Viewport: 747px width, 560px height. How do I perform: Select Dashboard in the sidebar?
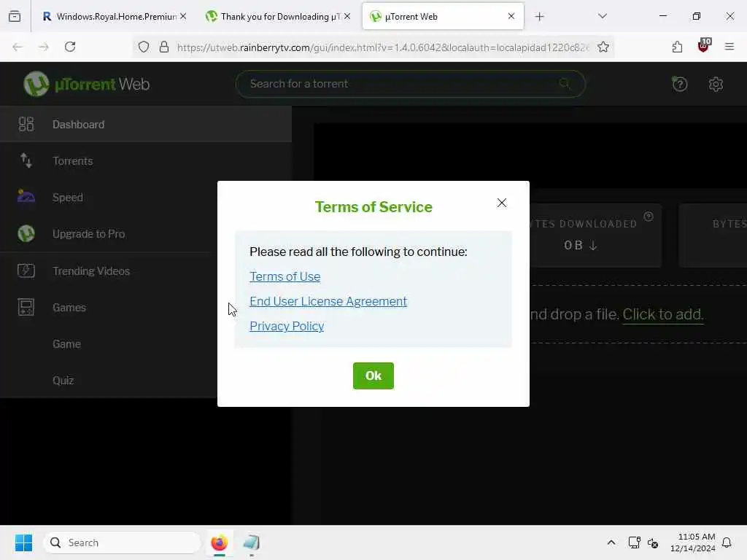tap(146, 124)
